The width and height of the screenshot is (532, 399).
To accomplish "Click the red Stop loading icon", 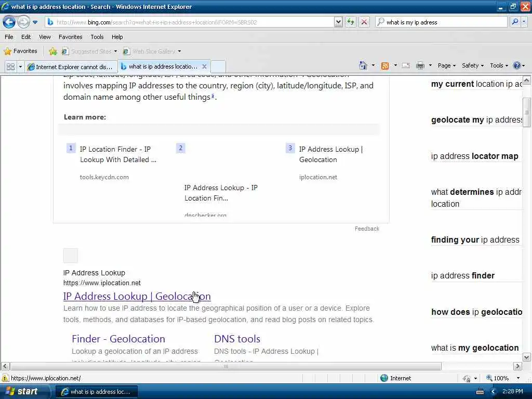I will 364,22.
